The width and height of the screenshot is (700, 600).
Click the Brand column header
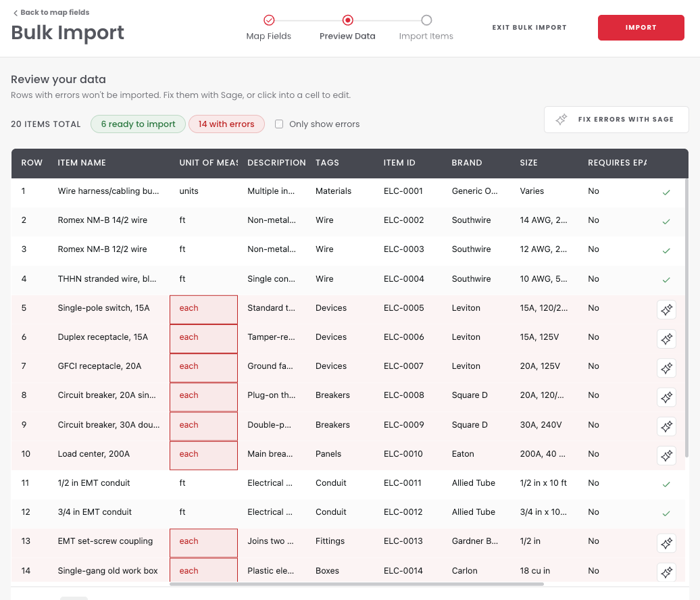(x=466, y=163)
